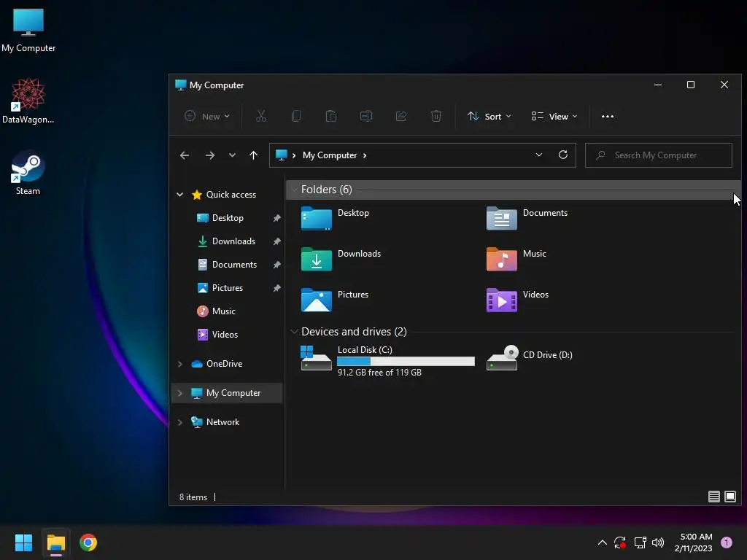Select the Steam desktop shortcut
The image size is (747, 560).
tap(28, 173)
